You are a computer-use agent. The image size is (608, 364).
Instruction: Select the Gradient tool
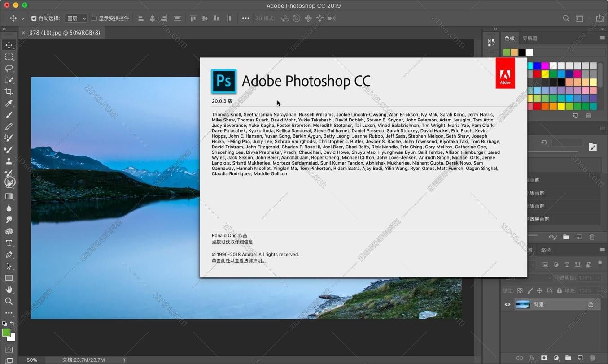click(9, 196)
